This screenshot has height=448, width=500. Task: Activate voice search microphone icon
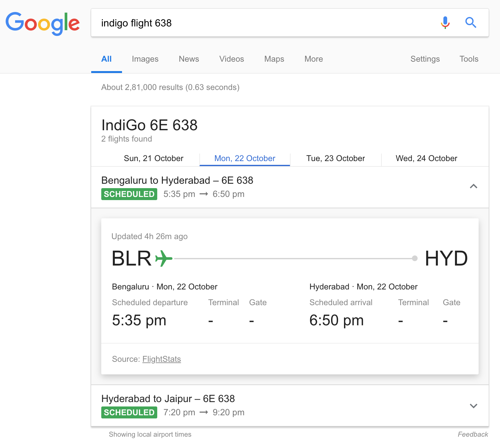445,23
